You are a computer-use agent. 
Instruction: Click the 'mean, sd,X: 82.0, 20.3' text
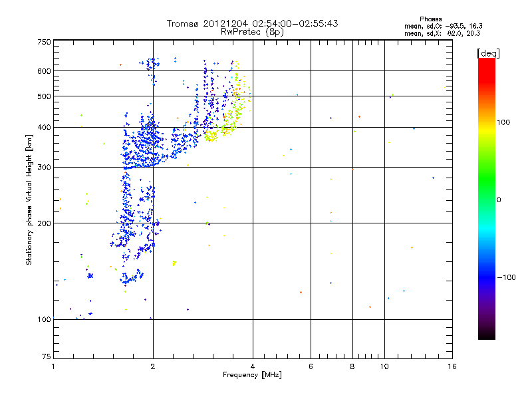tap(442, 33)
